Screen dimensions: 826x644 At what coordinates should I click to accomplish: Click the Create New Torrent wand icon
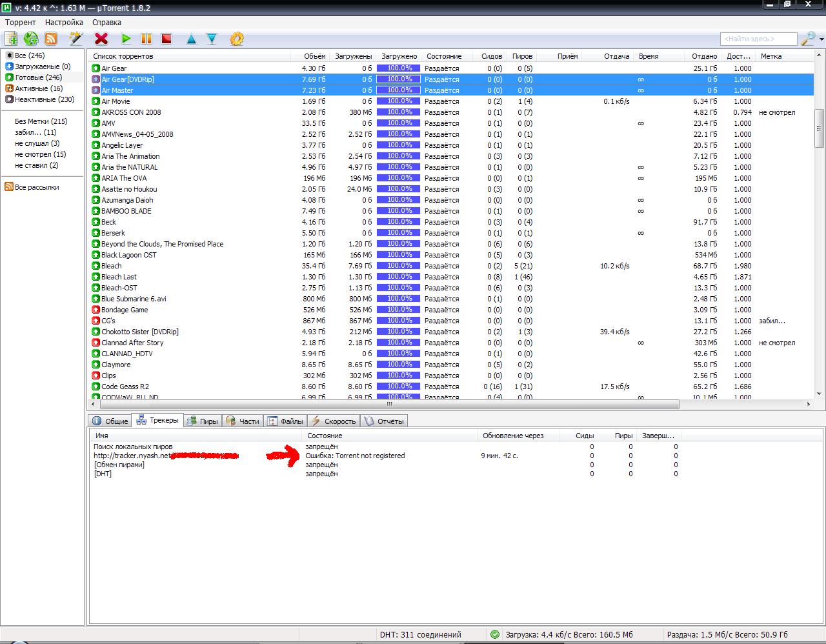76,39
